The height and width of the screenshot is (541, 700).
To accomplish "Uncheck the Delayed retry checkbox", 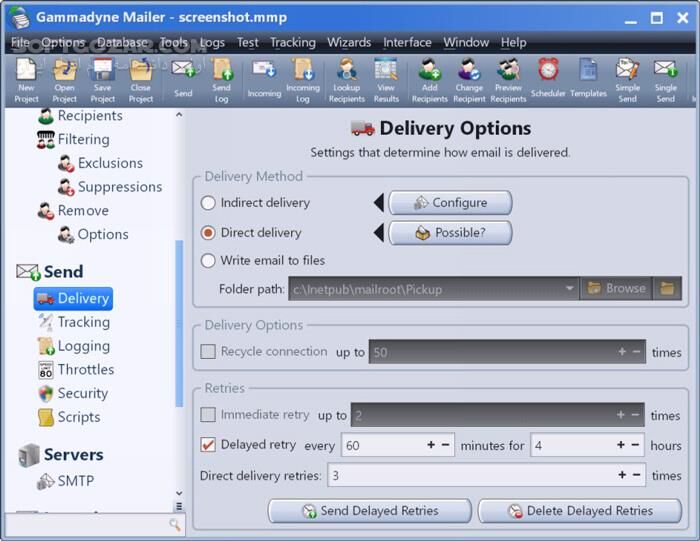I will click(208, 445).
